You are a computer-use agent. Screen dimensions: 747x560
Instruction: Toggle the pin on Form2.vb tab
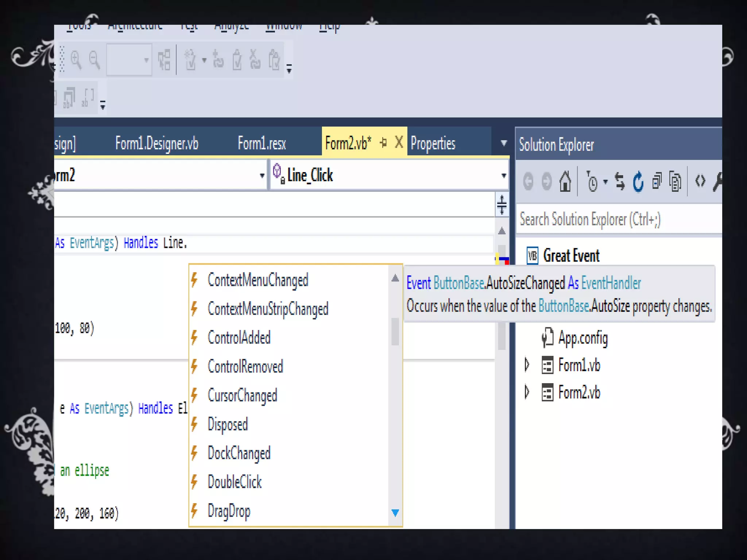click(383, 143)
